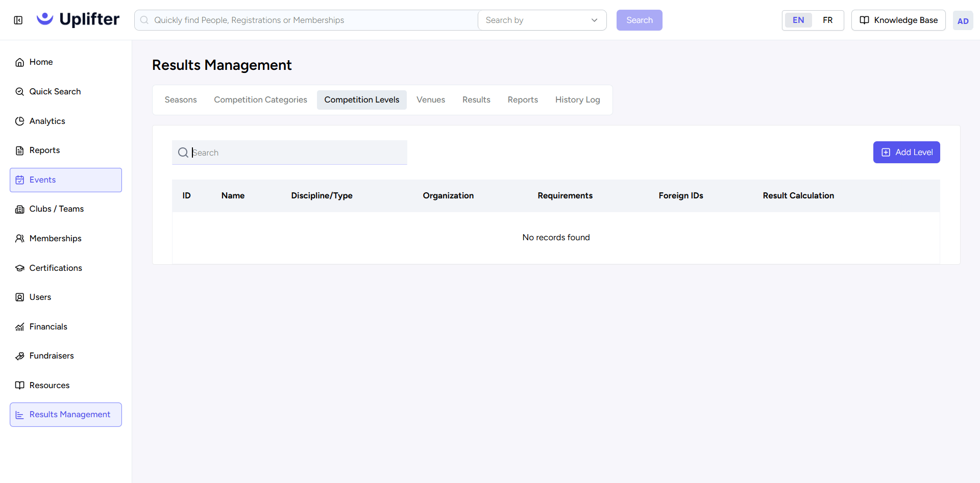The image size is (980, 483).
Task: Open Home via house icon
Action: (x=20, y=62)
